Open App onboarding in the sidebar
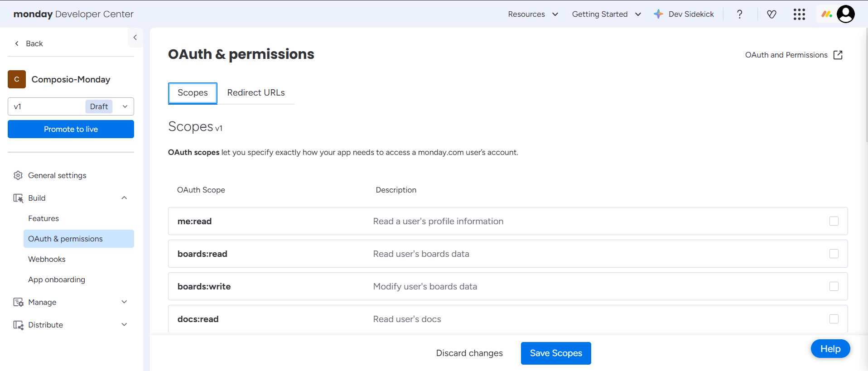 click(x=57, y=279)
